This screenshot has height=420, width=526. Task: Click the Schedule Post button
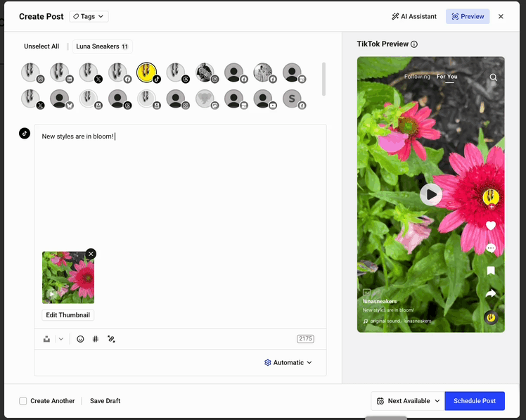(475, 401)
